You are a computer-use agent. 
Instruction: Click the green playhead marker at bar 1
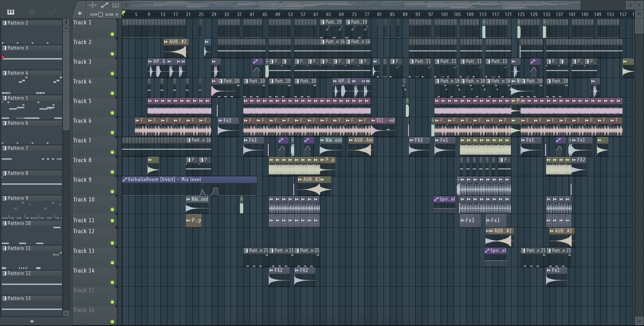click(x=123, y=13)
